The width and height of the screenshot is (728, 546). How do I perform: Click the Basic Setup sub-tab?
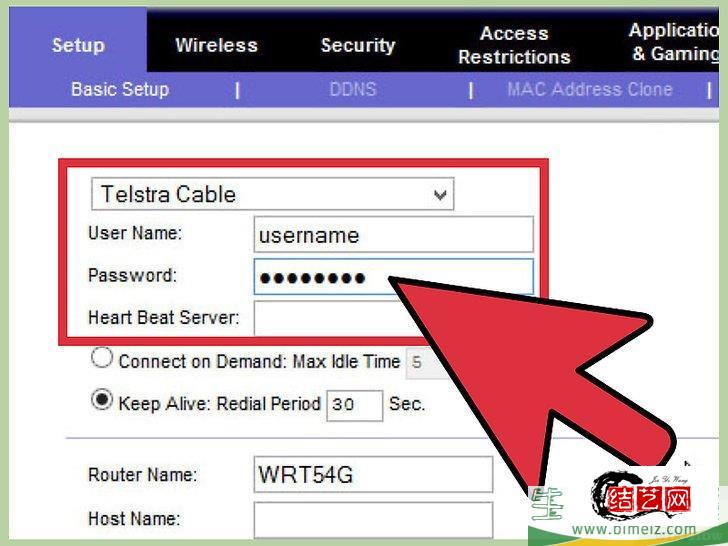click(x=120, y=89)
